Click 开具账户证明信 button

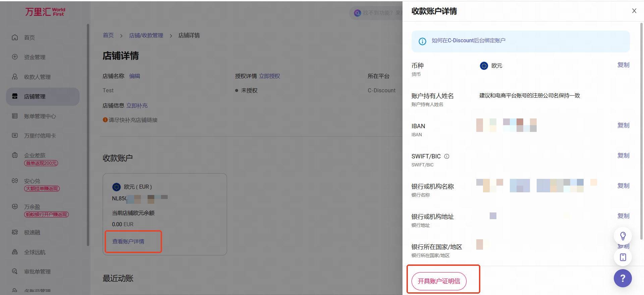click(x=439, y=281)
